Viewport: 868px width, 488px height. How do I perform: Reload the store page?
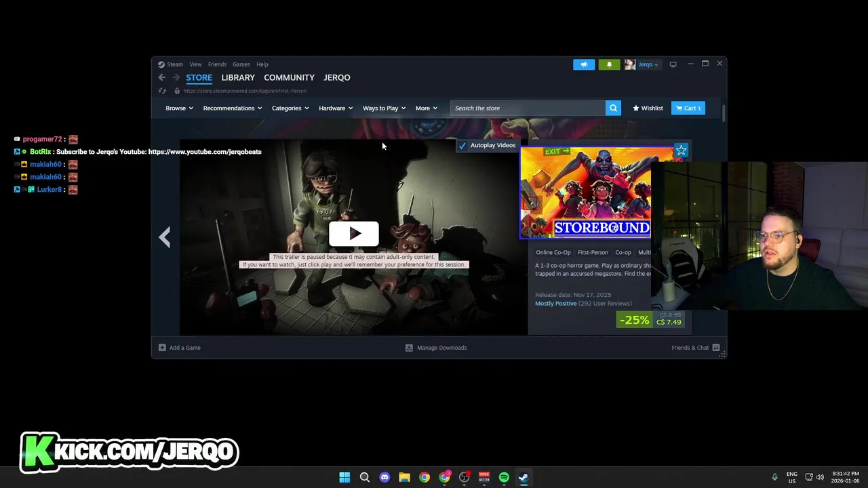[x=162, y=91]
